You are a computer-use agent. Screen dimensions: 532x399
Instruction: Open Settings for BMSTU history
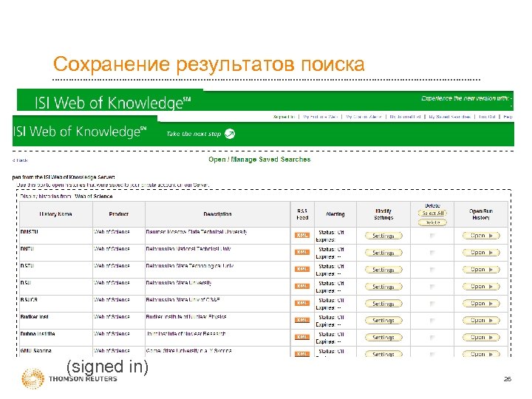click(383, 236)
